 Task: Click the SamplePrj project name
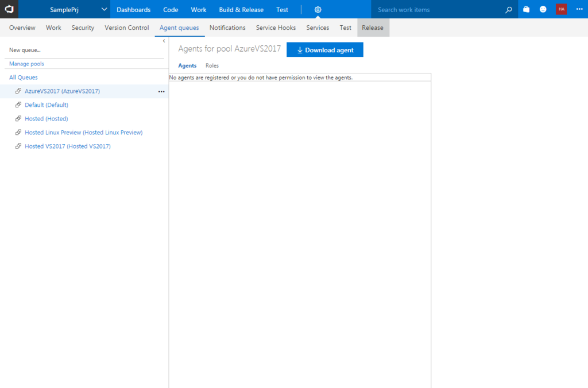64,10
